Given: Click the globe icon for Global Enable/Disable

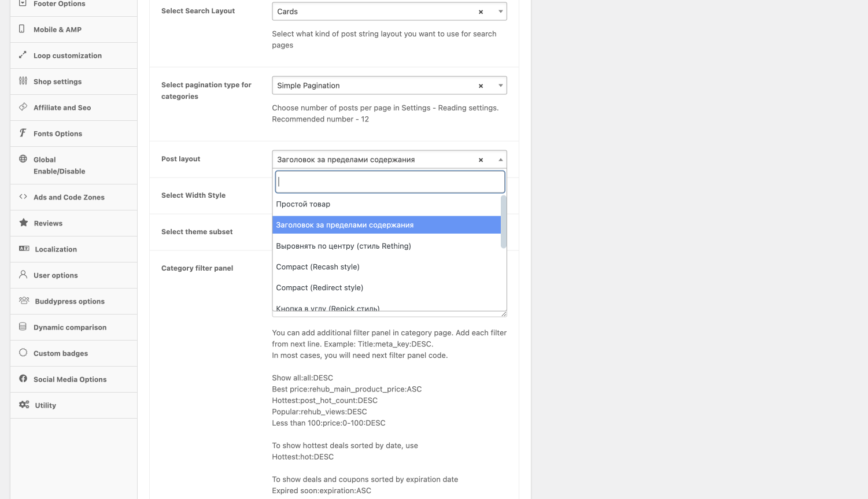Looking at the screenshot, I should click(23, 159).
